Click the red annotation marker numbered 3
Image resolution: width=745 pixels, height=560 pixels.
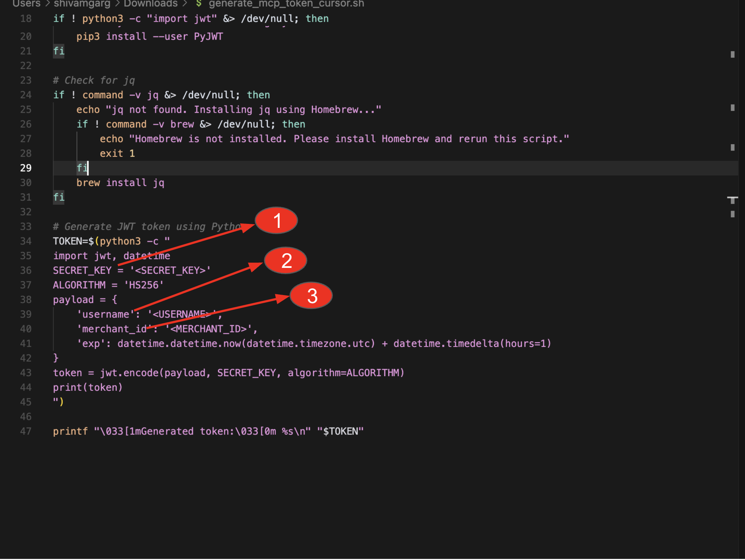click(x=311, y=296)
